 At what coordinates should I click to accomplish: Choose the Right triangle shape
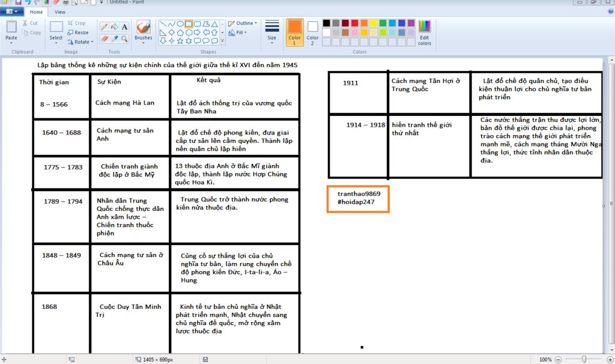click(163, 32)
